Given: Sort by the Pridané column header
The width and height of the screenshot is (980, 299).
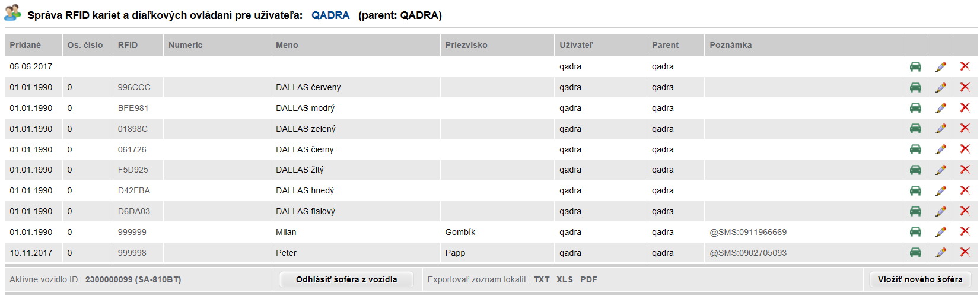Looking at the screenshot, I should 26,45.
